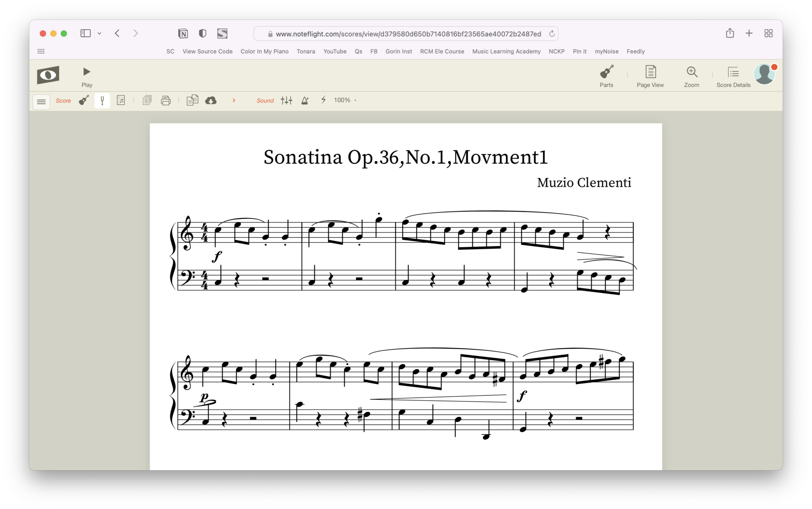812x509 pixels.
Task: Click the print score icon
Action: click(x=166, y=100)
